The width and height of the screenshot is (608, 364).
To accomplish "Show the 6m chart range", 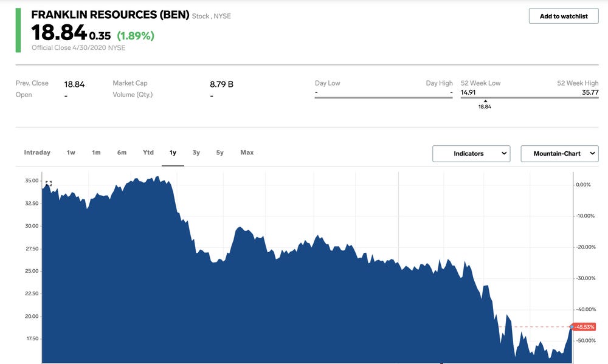I will (122, 153).
